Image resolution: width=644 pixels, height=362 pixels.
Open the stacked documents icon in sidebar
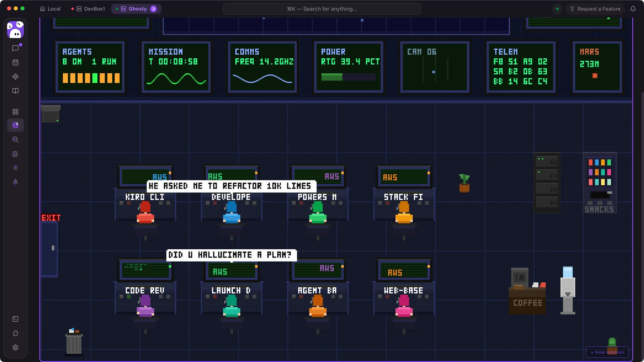(15, 154)
